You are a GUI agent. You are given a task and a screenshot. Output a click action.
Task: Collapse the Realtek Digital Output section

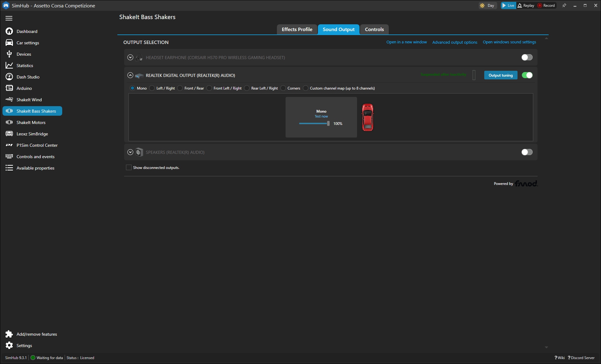[x=130, y=75]
